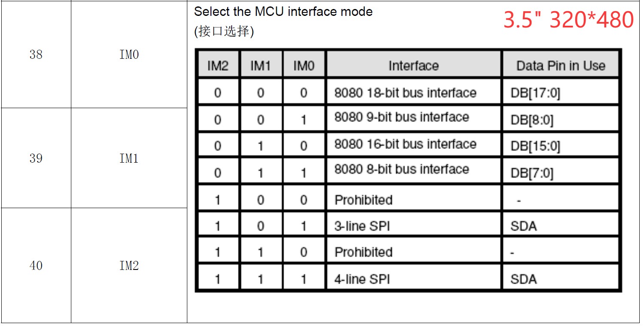The height and width of the screenshot is (327, 644).
Task: Select the "8080 8-bit bus interface" cell
Action: coord(401,169)
